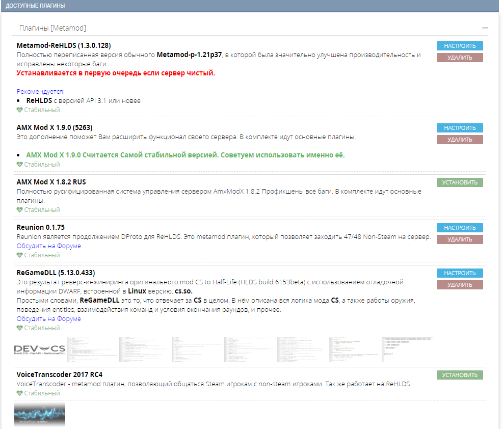504x429 pixels.
Task: Click the stable heart icon under AMX Mod X 1.9.0
Action: click(x=19, y=165)
